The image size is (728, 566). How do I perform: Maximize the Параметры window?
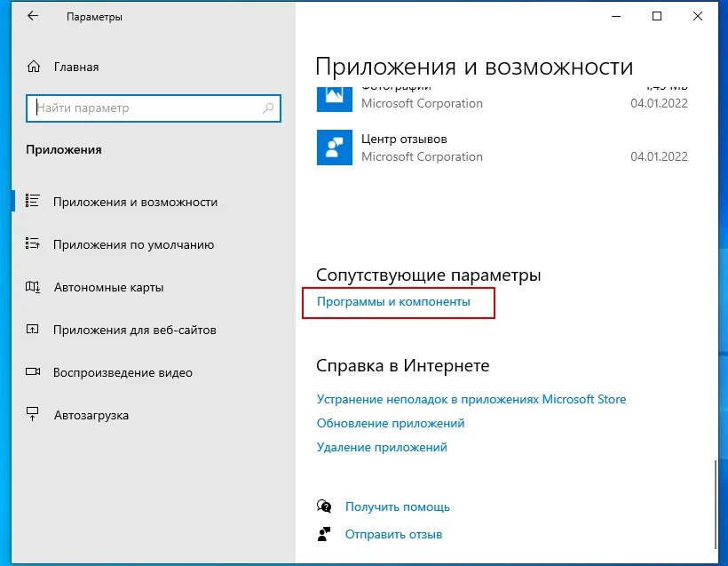click(x=656, y=16)
